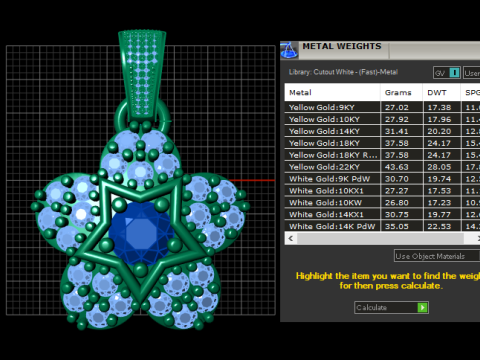Image resolution: width=480 pixels, height=360 pixels.
Task: Sort by the Metal column header
Action: point(332,92)
